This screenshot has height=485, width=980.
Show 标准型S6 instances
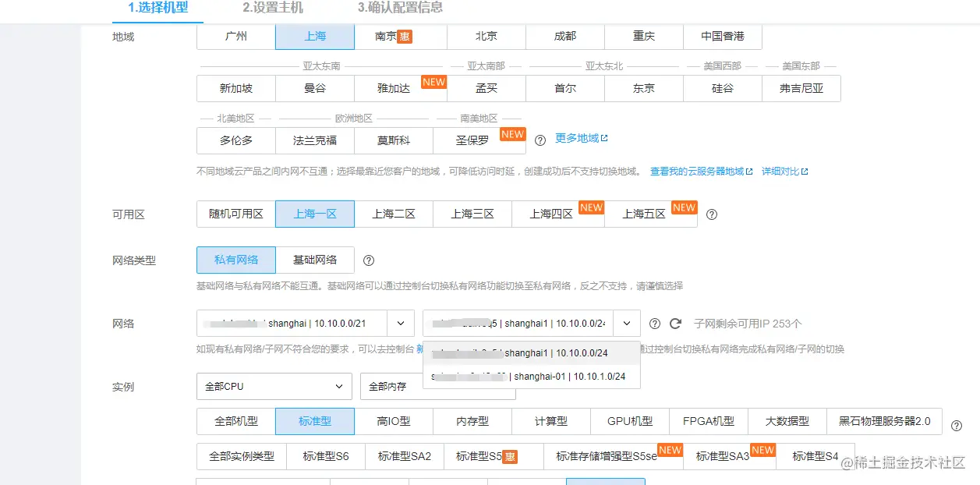pyautogui.click(x=326, y=456)
